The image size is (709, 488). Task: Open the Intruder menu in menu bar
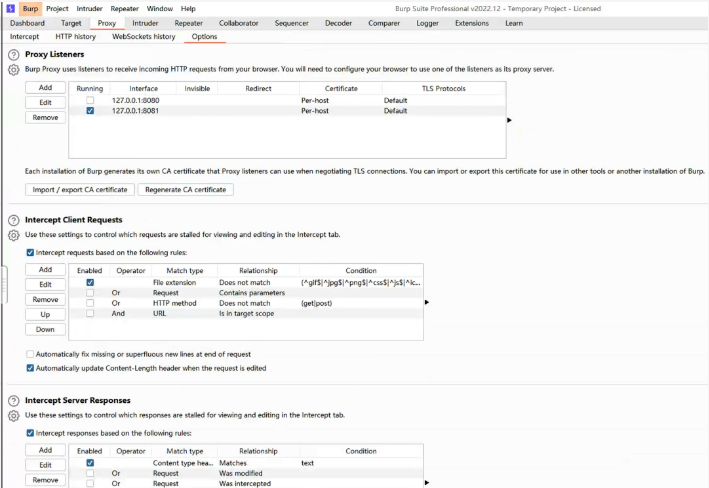click(x=89, y=9)
